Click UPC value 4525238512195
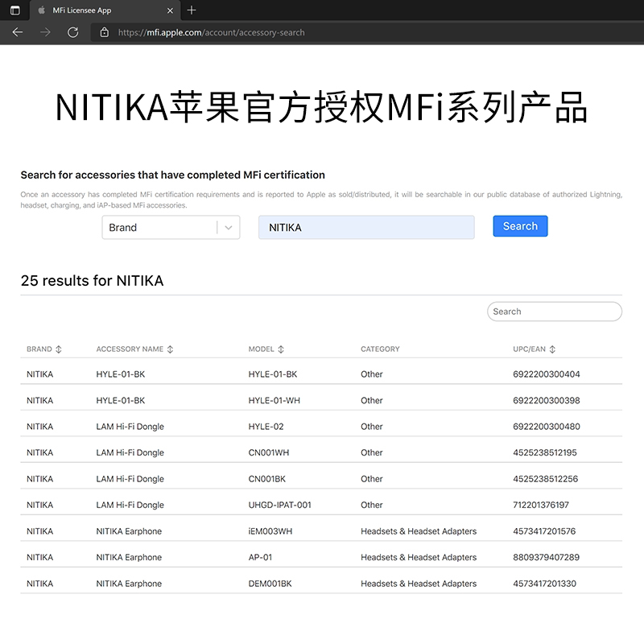The width and height of the screenshot is (644, 644). [545, 452]
